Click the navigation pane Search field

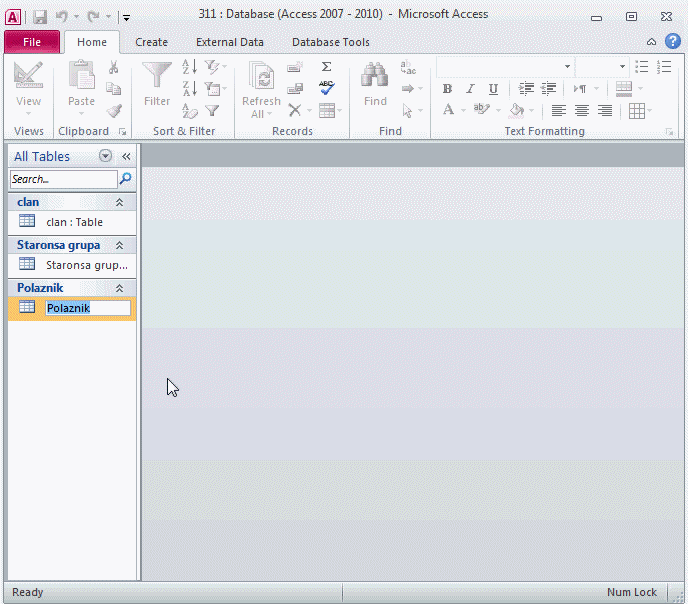pos(63,179)
